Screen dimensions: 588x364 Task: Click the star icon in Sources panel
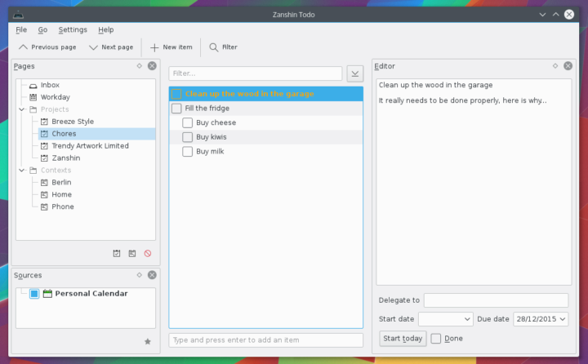[x=148, y=341]
